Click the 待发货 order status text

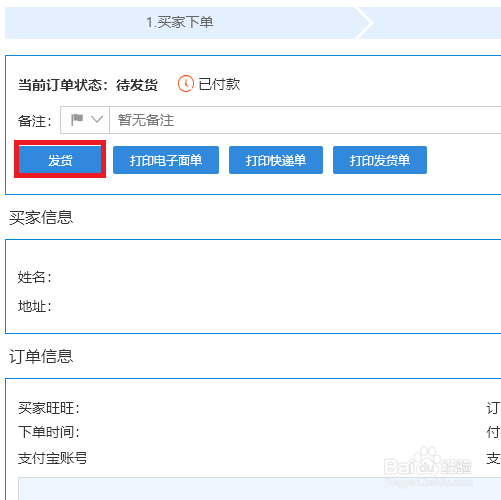(137, 85)
